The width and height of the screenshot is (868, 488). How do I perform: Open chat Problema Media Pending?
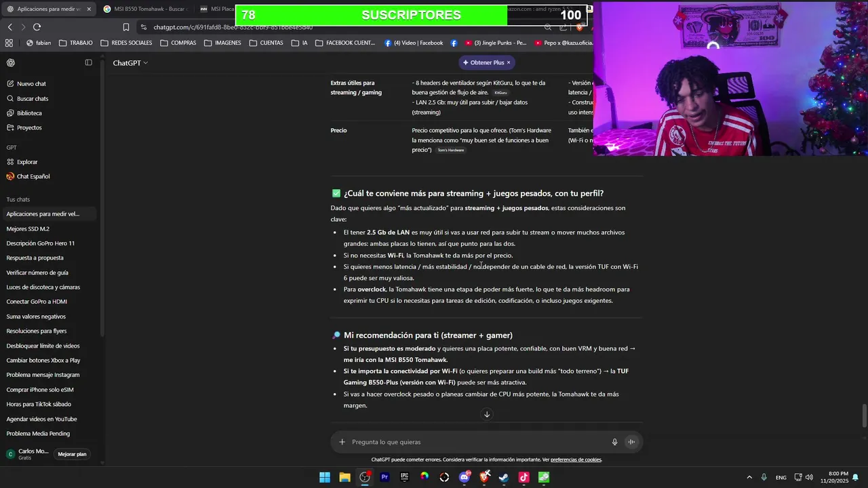tap(38, 434)
